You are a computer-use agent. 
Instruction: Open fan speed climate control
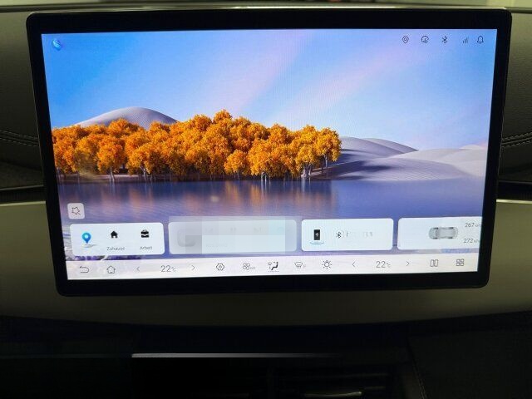coord(248,267)
